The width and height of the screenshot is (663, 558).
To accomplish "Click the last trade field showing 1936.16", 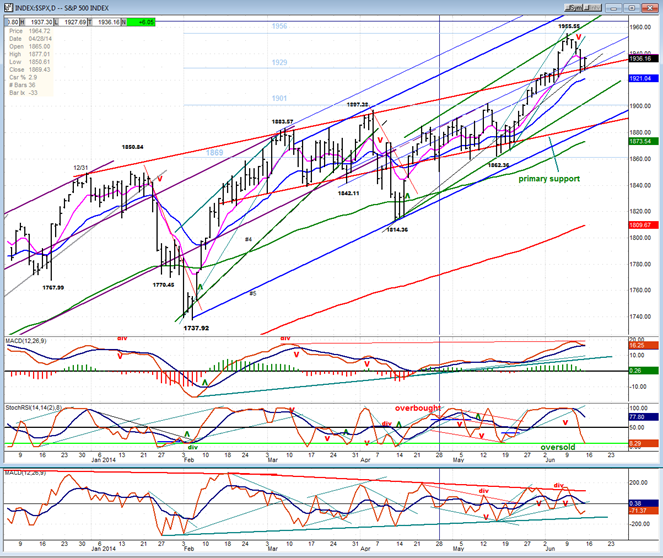I will pyautogui.click(x=107, y=22).
